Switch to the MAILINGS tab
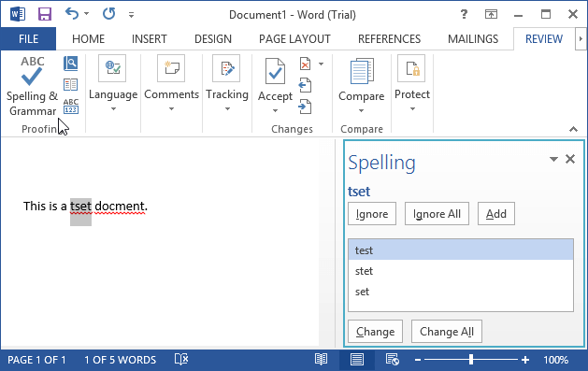The width and height of the screenshot is (588, 371). (x=473, y=39)
